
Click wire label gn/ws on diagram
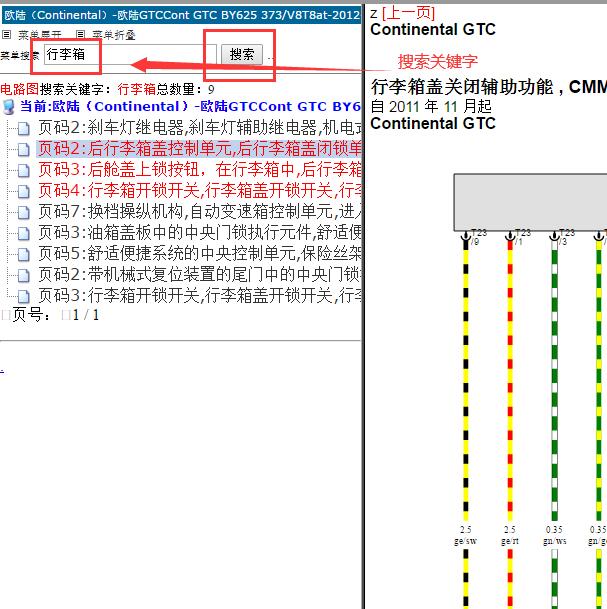tap(555, 541)
